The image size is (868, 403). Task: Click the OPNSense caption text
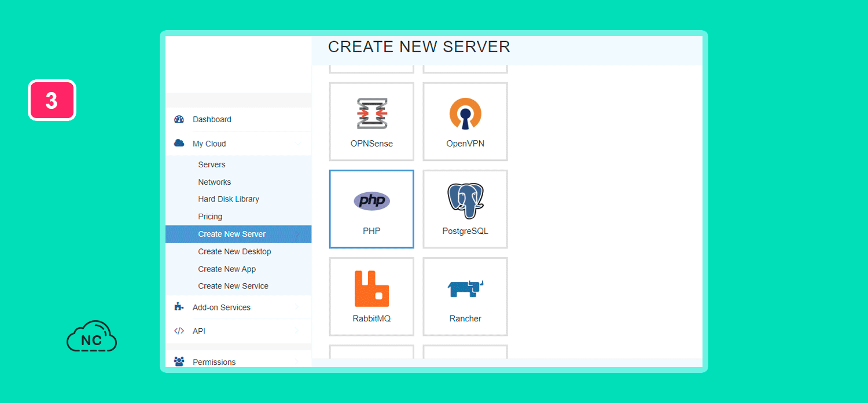click(372, 144)
